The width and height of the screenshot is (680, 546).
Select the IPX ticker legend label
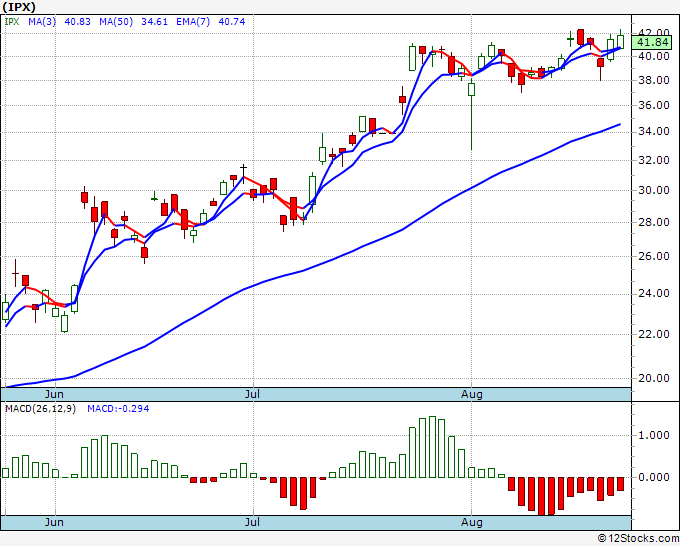[12, 22]
